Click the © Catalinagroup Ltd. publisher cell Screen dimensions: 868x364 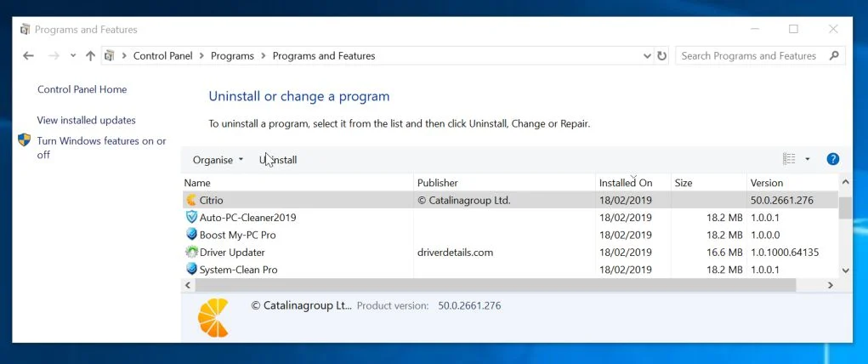tap(464, 200)
